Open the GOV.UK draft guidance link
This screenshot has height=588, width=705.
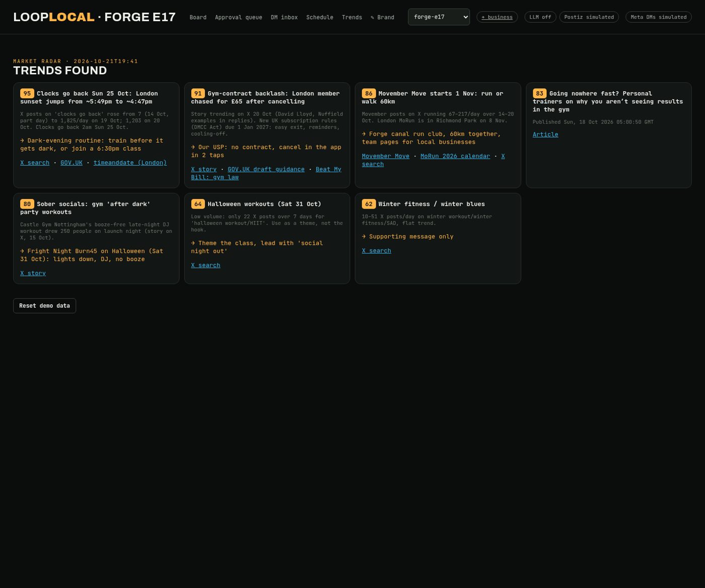point(266,169)
